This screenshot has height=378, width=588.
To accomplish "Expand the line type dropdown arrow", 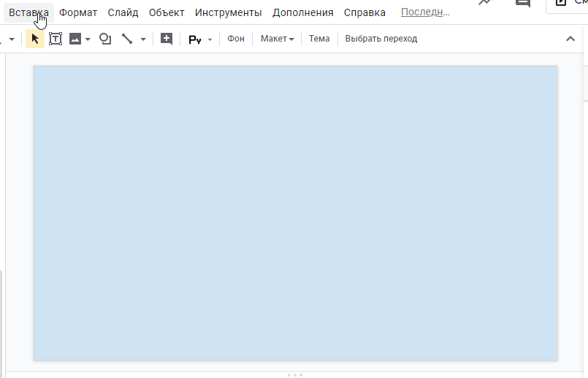I will pos(143,39).
